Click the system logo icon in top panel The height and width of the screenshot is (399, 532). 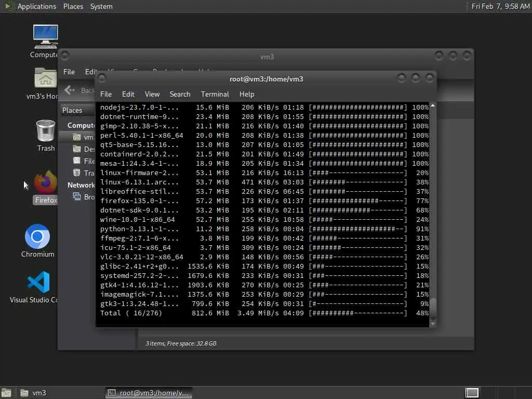pyautogui.click(x=9, y=6)
